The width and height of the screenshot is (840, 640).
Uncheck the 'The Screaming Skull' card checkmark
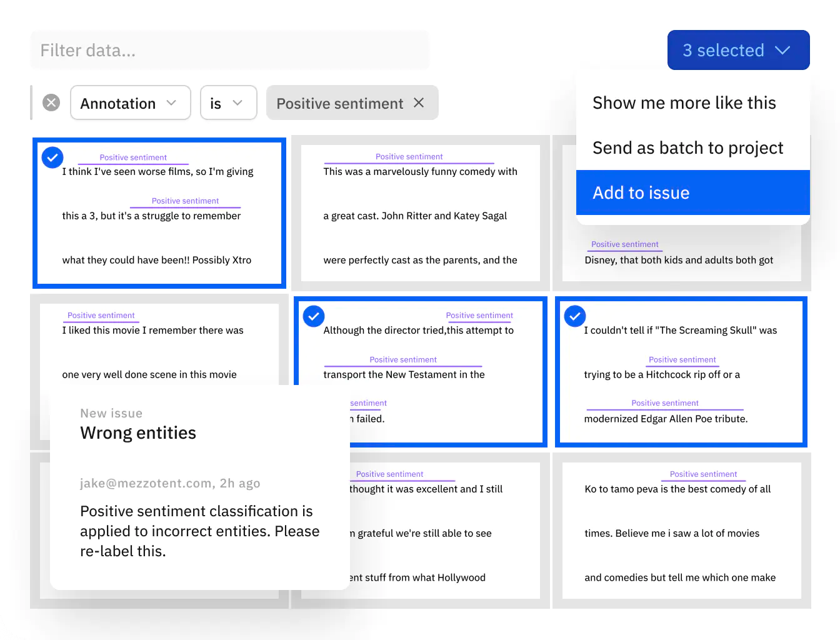point(575,316)
